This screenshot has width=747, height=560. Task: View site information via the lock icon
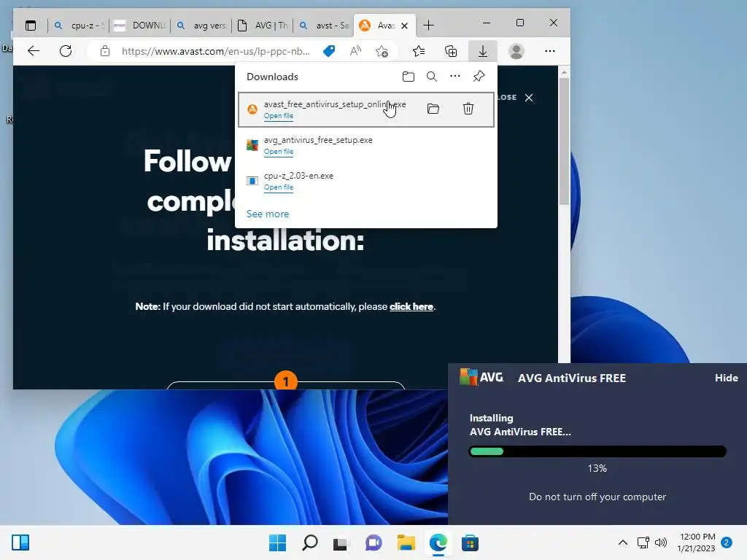pos(105,51)
